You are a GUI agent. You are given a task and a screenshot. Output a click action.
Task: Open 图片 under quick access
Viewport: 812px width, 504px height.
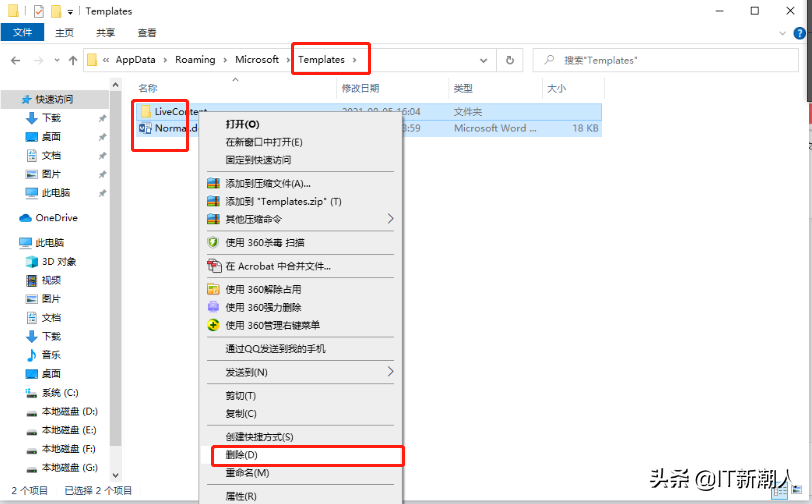(x=51, y=174)
